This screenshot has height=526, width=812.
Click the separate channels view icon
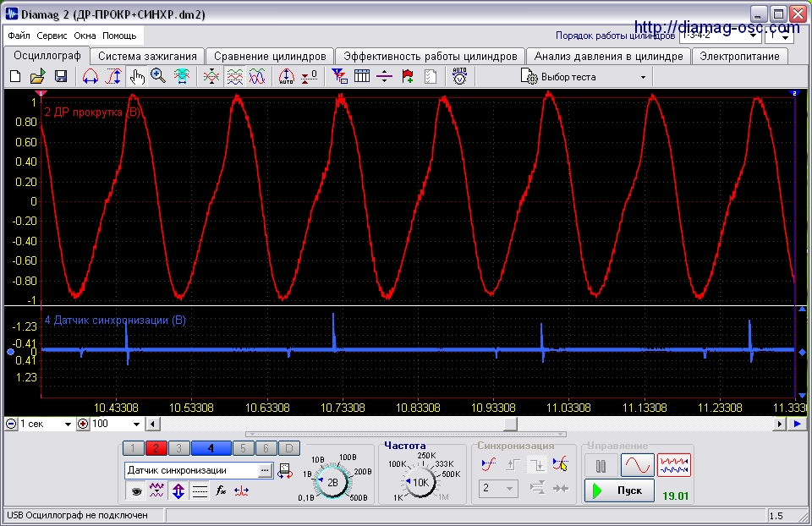[234, 77]
